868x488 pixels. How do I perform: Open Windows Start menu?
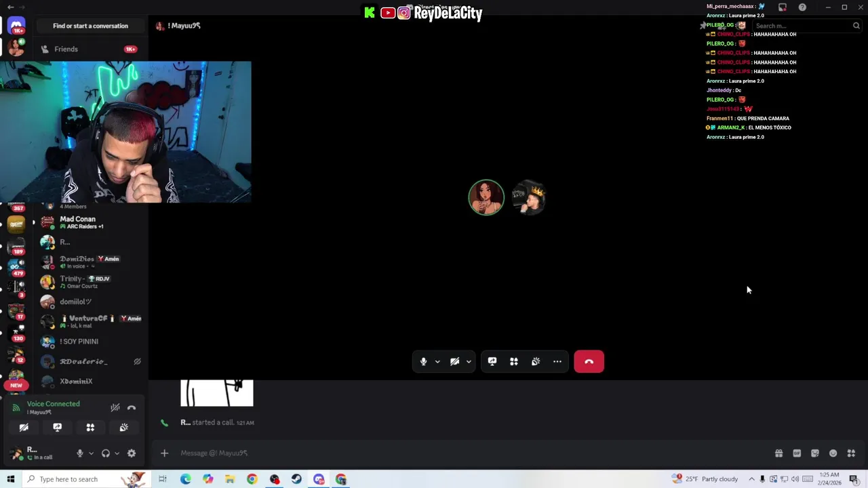(x=10, y=479)
